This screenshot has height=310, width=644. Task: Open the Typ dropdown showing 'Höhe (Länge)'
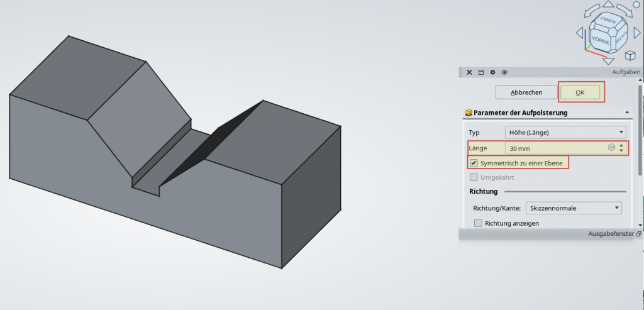(565, 132)
